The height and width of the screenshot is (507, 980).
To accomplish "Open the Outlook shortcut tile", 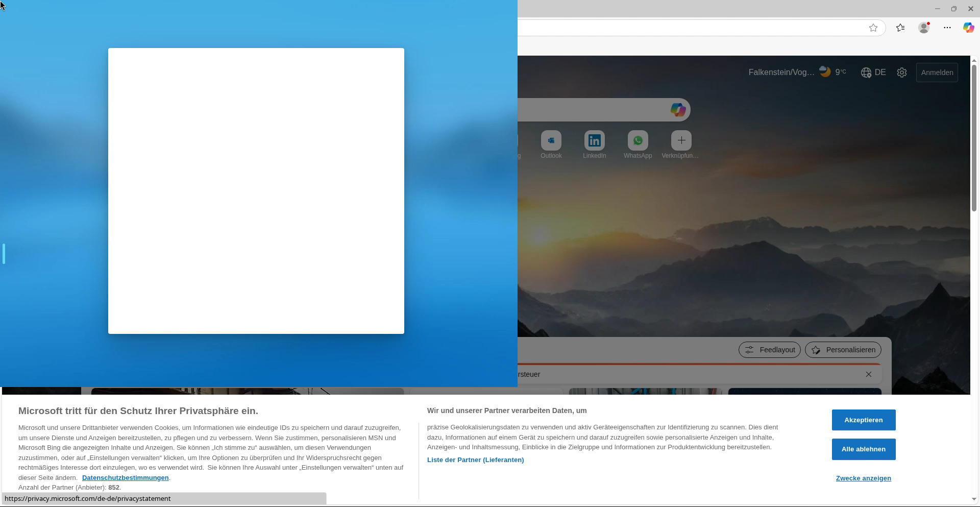I will [x=551, y=140].
